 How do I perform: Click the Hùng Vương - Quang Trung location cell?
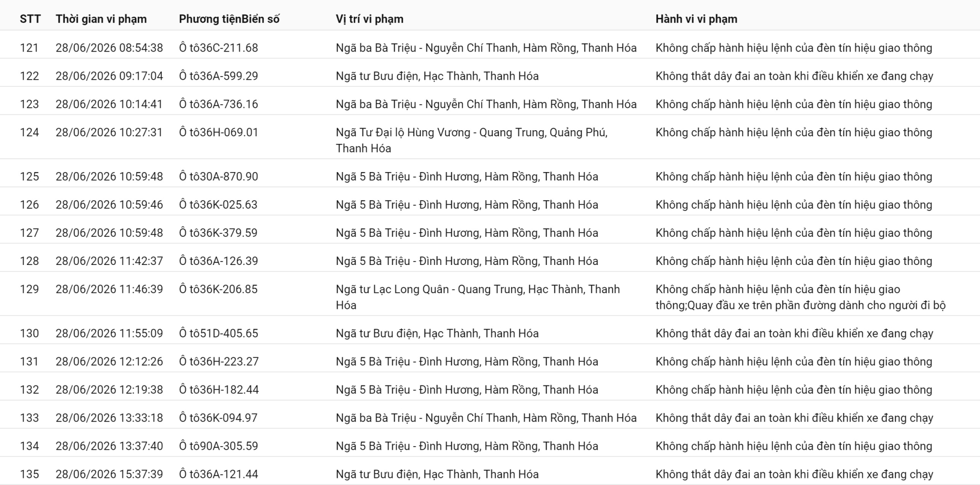pyautogui.click(x=472, y=140)
